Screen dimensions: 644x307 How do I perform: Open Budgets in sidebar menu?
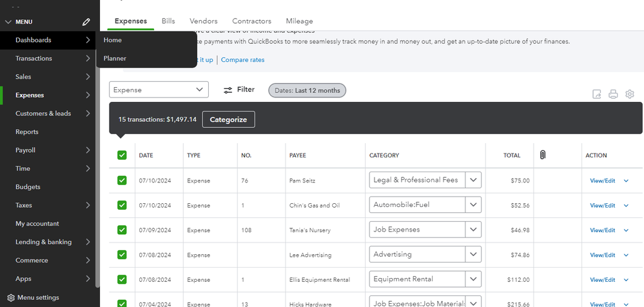pyautogui.click(x=48, y=187)
